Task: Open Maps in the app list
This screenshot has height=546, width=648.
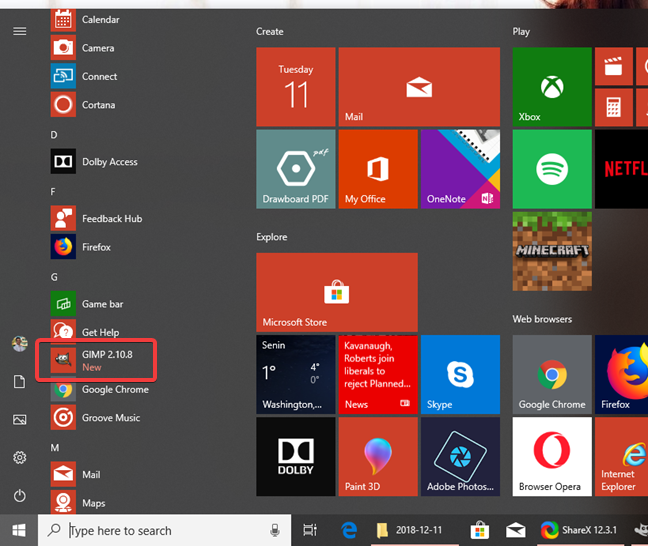Action: click(x=78, y=503)
